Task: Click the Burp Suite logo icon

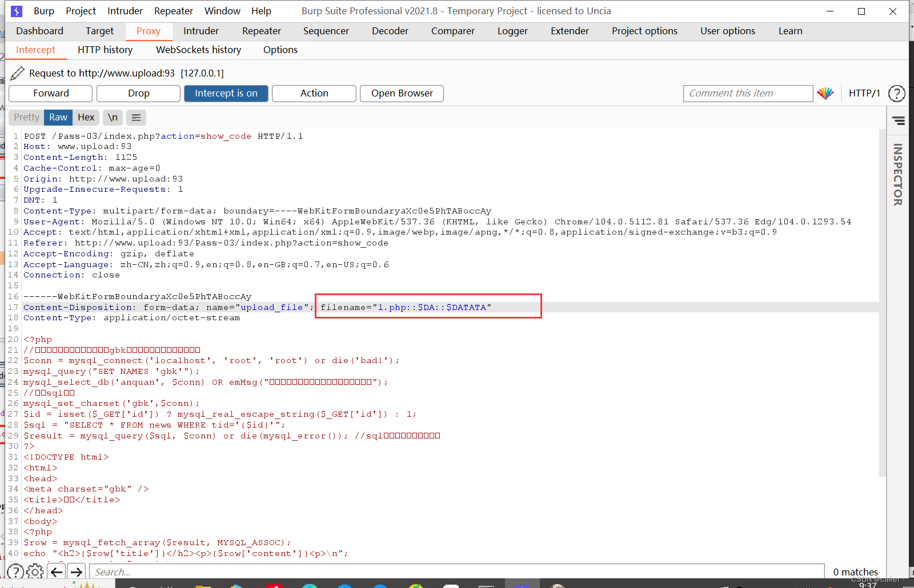Action: [x=17, y=11]
